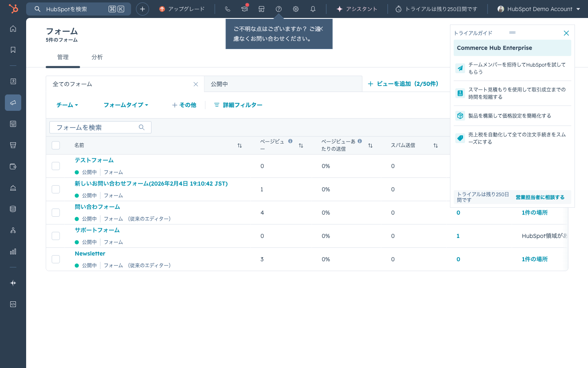Open the bookmarks icon in left sidebar
The height and width of the screenshot is (368, 588).
[13, 50]
